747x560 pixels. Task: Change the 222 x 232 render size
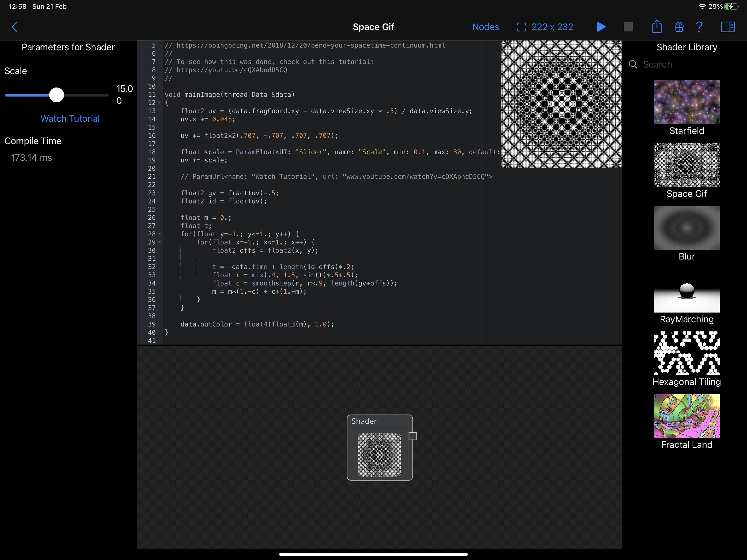[545, 27]
